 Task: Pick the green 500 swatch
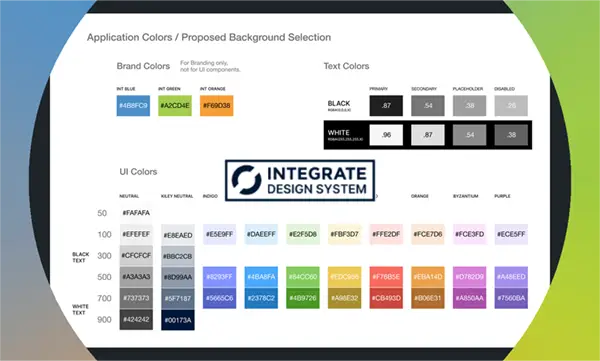pyautogui.click(x=303, y=277)
